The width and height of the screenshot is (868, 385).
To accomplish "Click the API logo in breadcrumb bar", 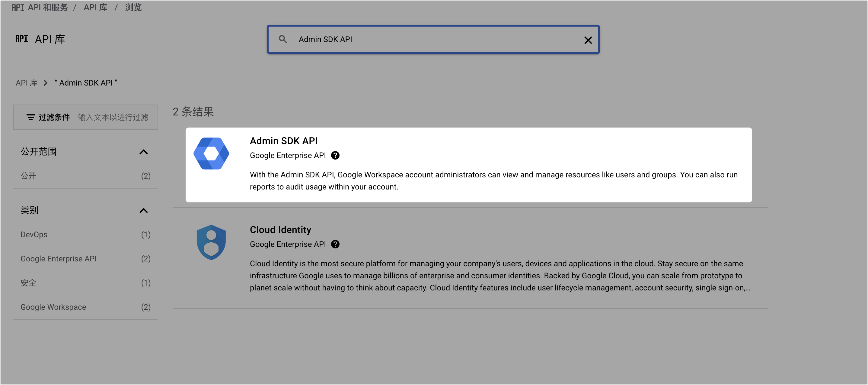I will pyautogui.click(x=18, y=8).
